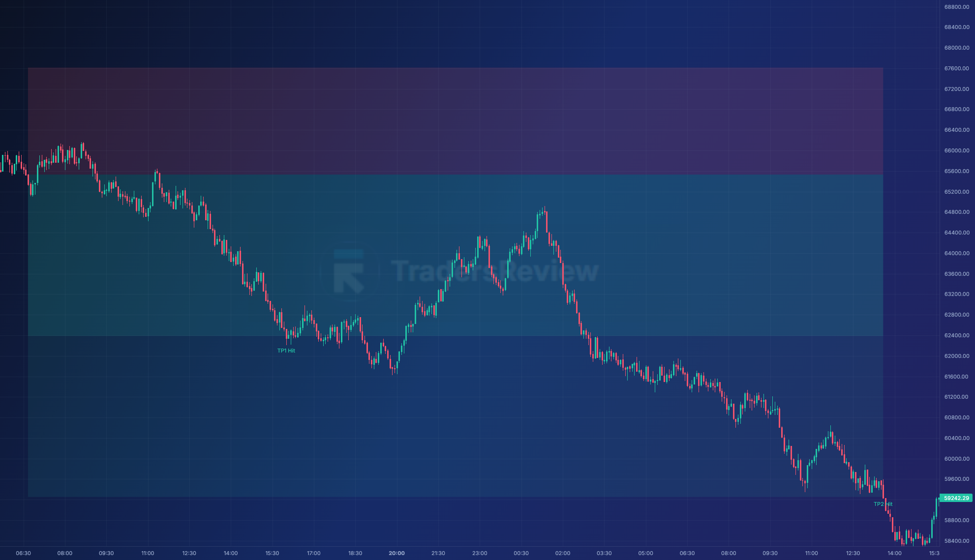The image size is (975, 560).
Task: Select the current price tag 59242.29
Action: [956, 498]
